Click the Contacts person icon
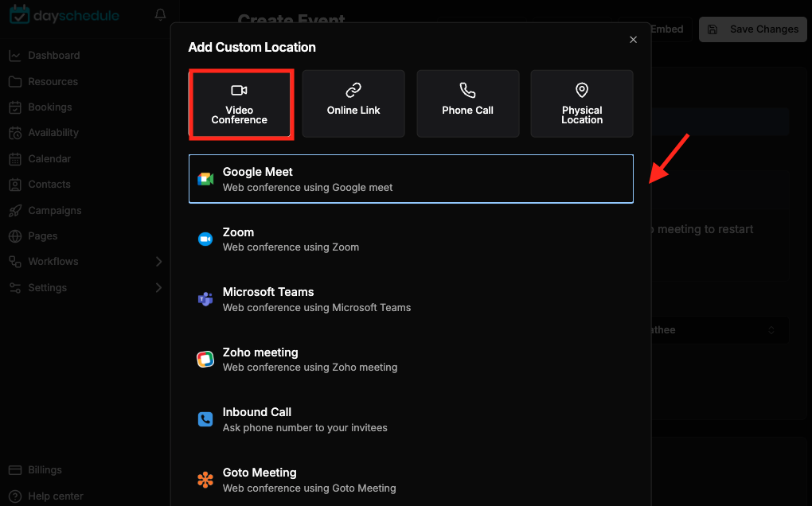This screenshot has height=506, width=812. click(15, 185)
